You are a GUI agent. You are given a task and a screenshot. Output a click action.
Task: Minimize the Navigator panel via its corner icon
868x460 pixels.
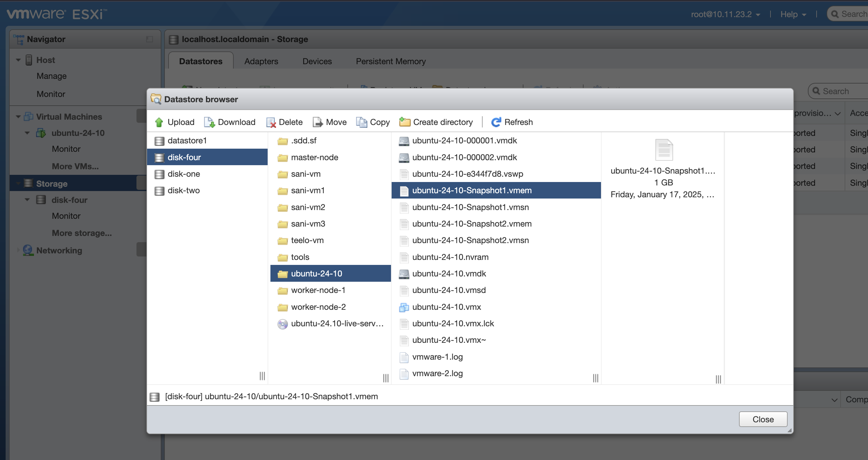click(x=150, y=40)
